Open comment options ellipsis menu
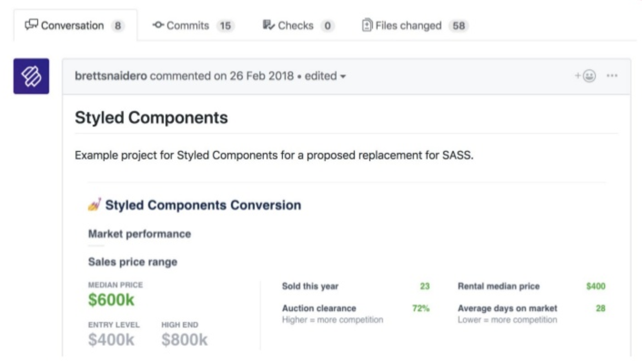The height and width of the screenshot is (364, 642). 612,76
